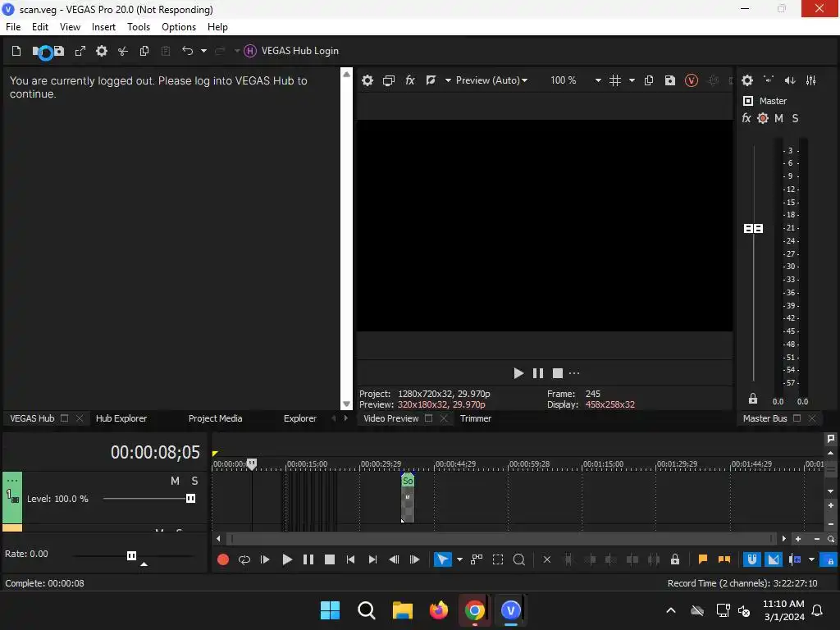
Task: Open the File menu
Action: coord(13,27)
